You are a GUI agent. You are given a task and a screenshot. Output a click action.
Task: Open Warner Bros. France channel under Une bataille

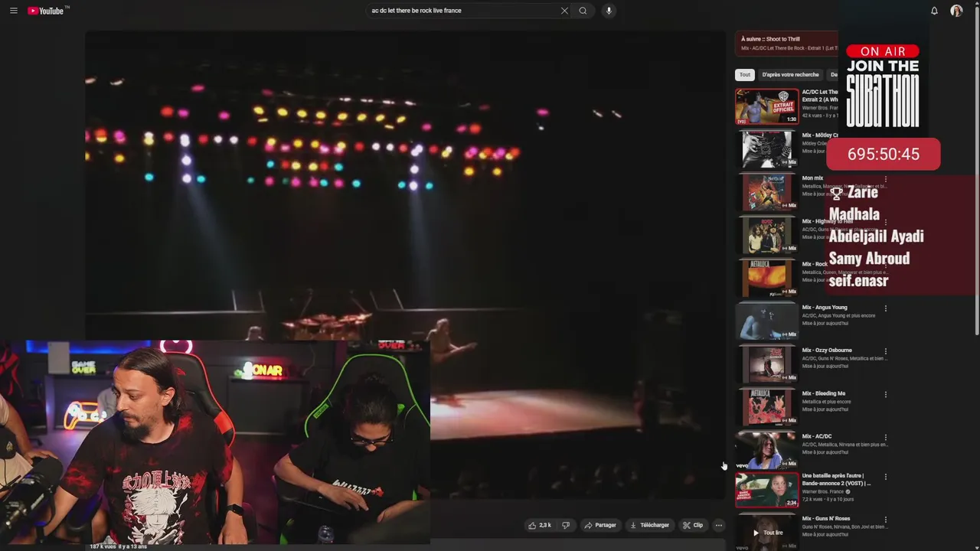click(823, 491)
